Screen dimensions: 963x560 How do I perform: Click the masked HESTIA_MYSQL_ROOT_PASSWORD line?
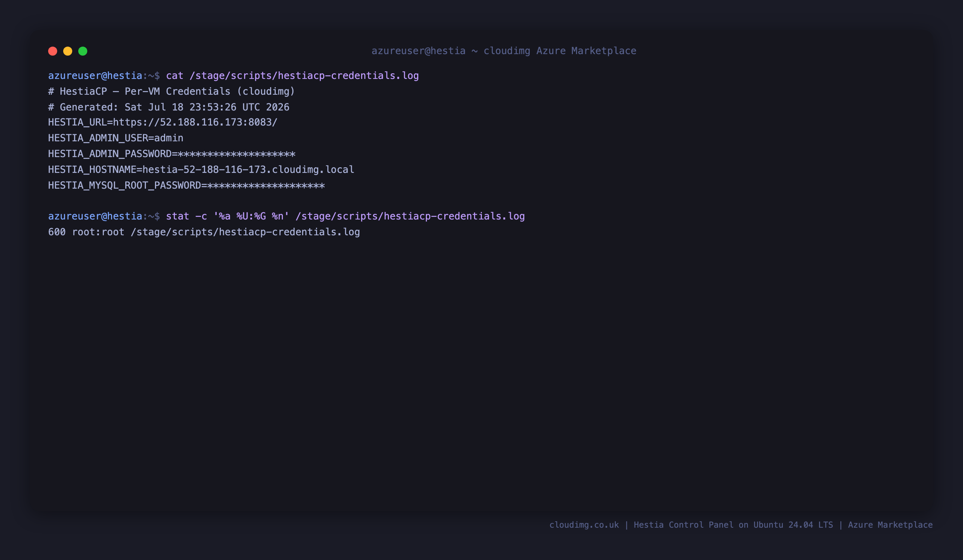pos(187,186)
